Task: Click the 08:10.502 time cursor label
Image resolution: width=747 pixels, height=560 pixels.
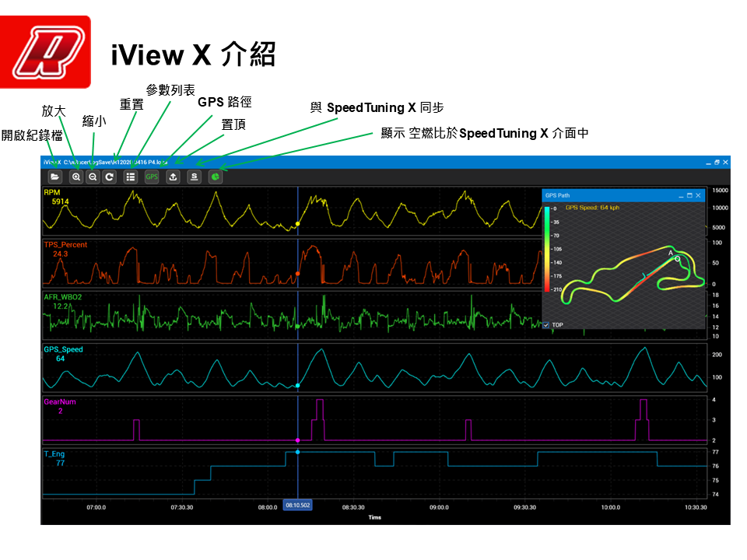Action: [298, 506]
